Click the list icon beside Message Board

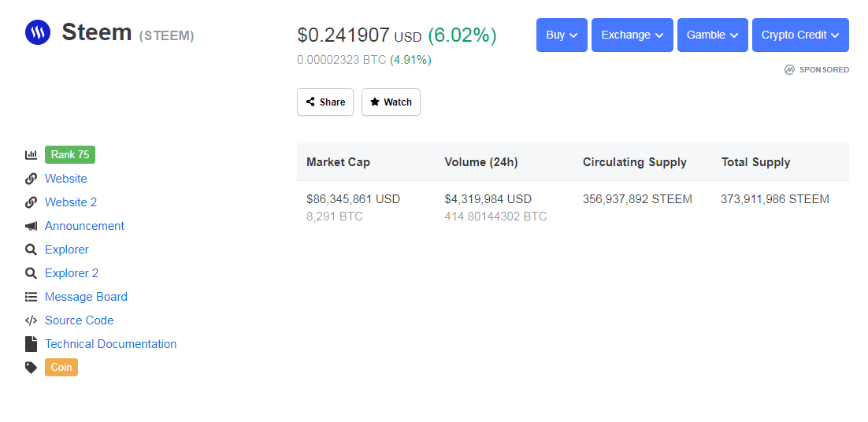point(31,297)
